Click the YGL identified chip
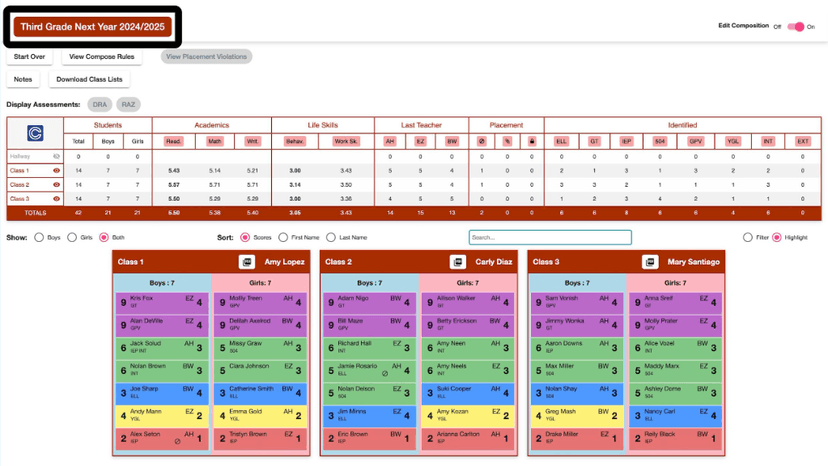The image size is (828, 466). click(732, 141)
